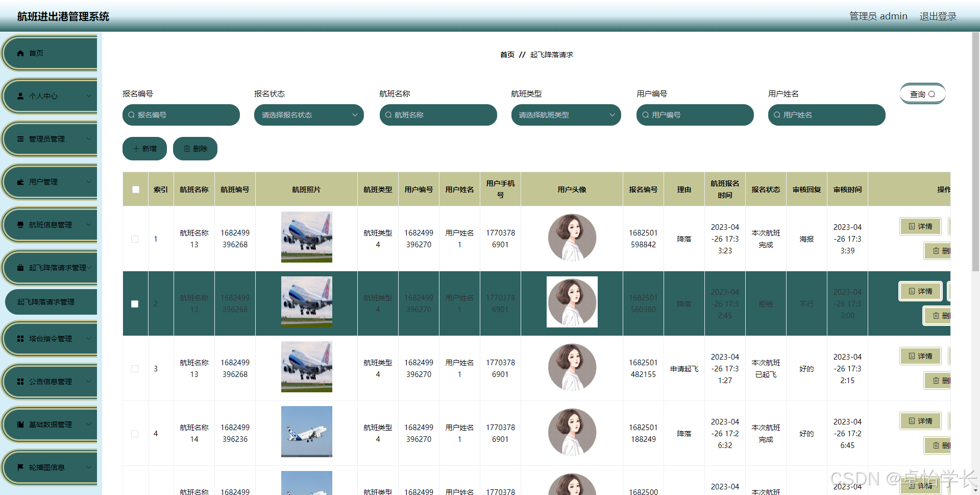Click 起飞降落请求 in the breadcrumb
The image size is (980, 495).
click(552, 55)
